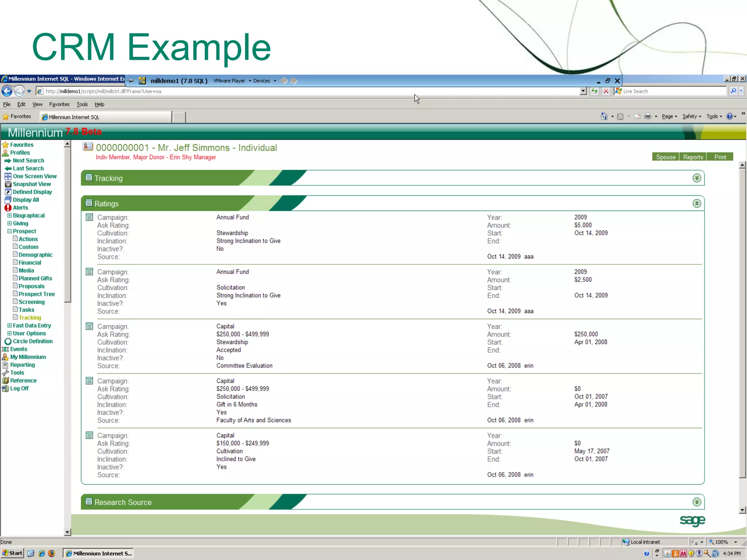This screenshot has width=747, height=560.
Task: Select Proposals under Prospect
Action: (x=31, y=287)
